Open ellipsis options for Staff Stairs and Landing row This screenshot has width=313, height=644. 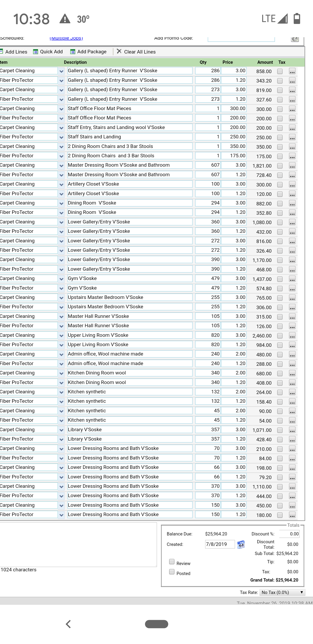[x=292, y=137]
